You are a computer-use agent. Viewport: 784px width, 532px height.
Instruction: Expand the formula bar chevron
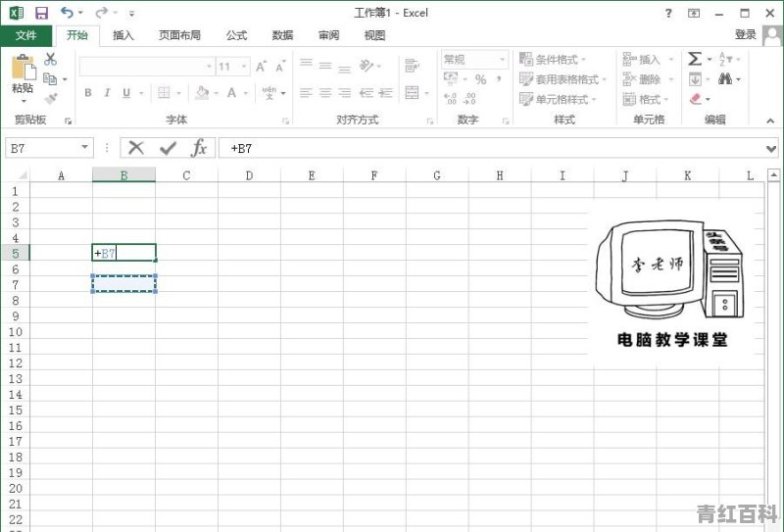[771, 149]
